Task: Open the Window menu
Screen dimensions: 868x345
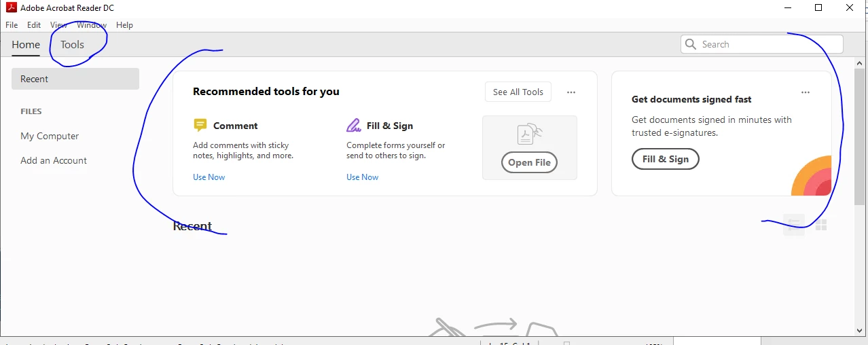Action: 92,25
